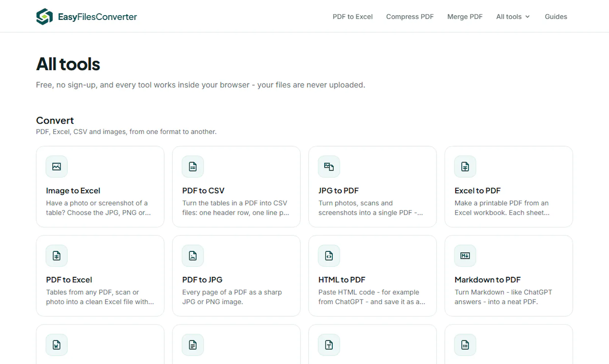Click description 'Paste HTML code - for example'
609x364 pixels.
pos(369,292)
